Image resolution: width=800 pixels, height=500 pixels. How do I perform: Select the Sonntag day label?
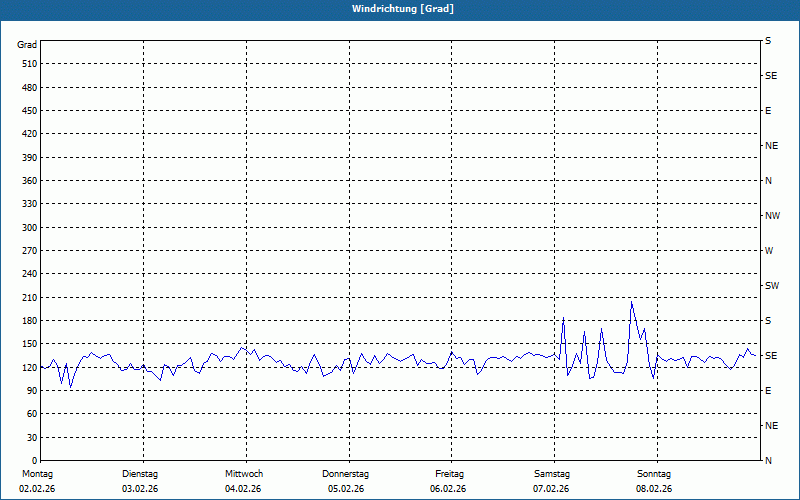(654, 474)
